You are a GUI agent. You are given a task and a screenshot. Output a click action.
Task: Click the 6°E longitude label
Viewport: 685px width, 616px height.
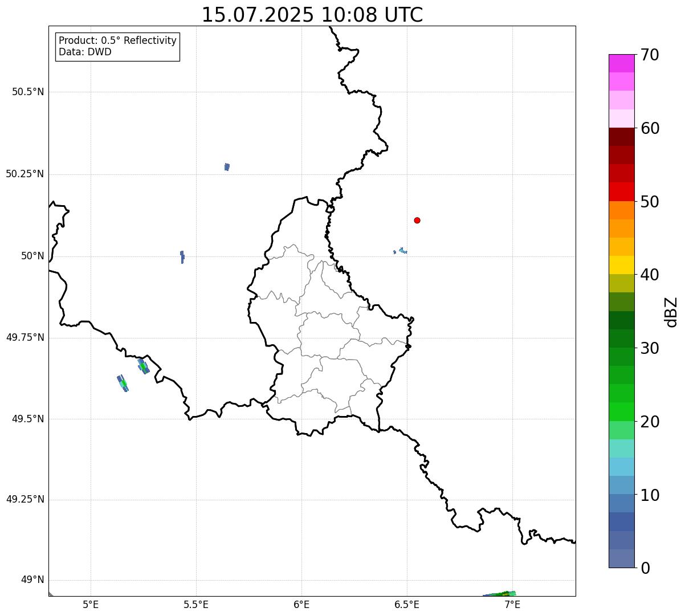click(301, 604)
